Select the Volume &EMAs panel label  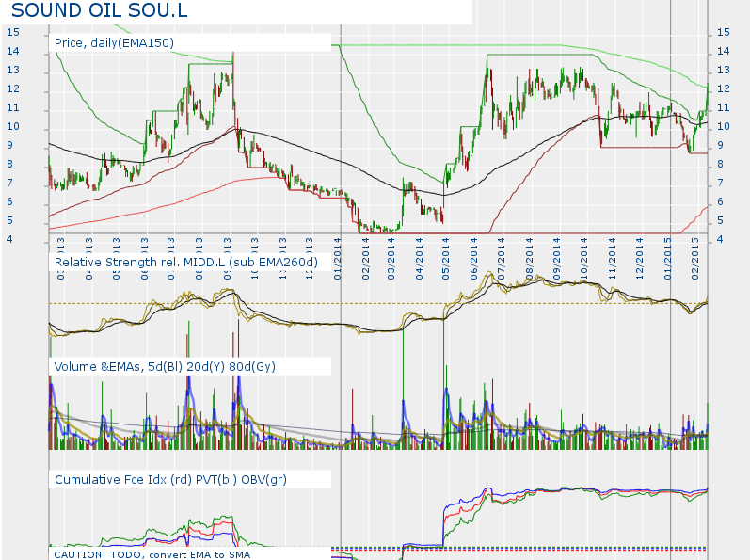(x=165, y=367)
